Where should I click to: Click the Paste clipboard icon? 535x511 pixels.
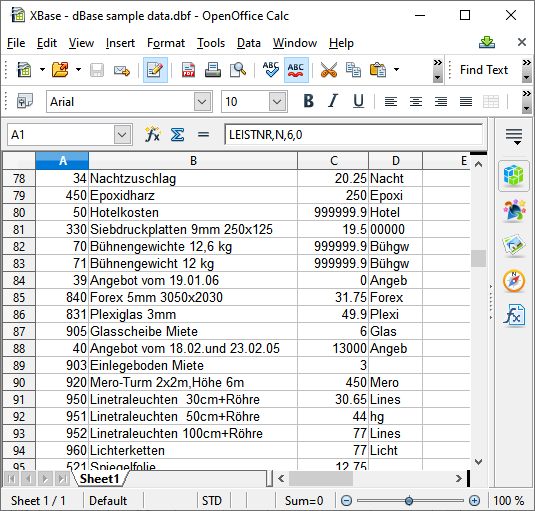378,70
